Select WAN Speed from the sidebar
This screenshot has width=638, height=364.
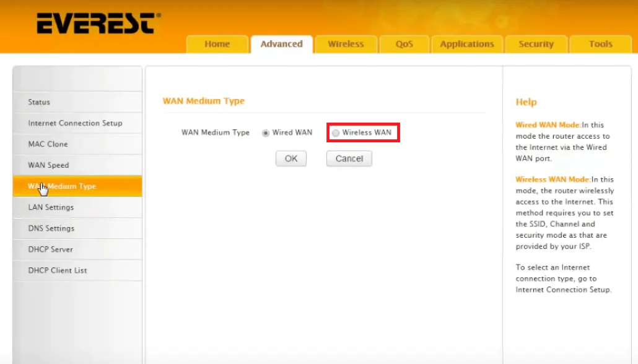tap(48, 165)
